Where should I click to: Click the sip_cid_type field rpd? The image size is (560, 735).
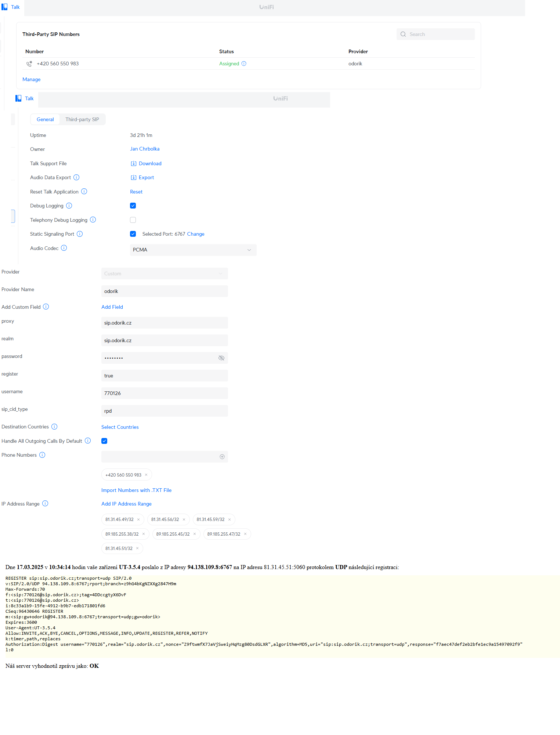165,411
